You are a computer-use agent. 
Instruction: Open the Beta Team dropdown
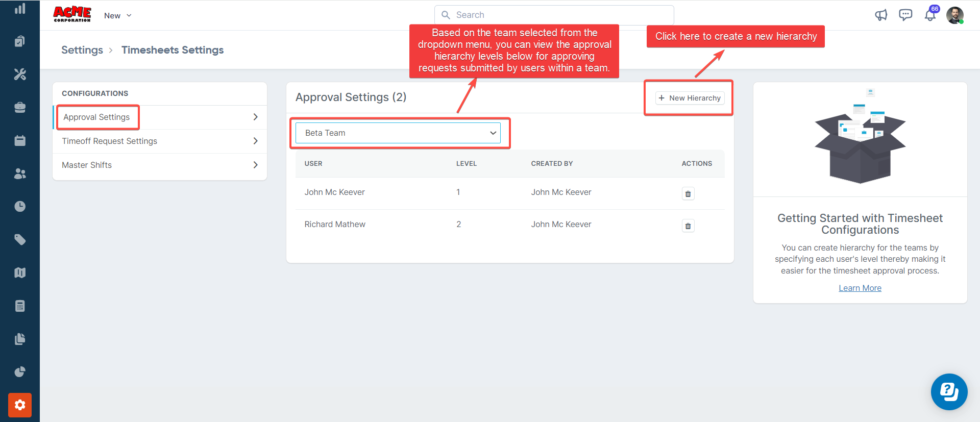point(398,133)
